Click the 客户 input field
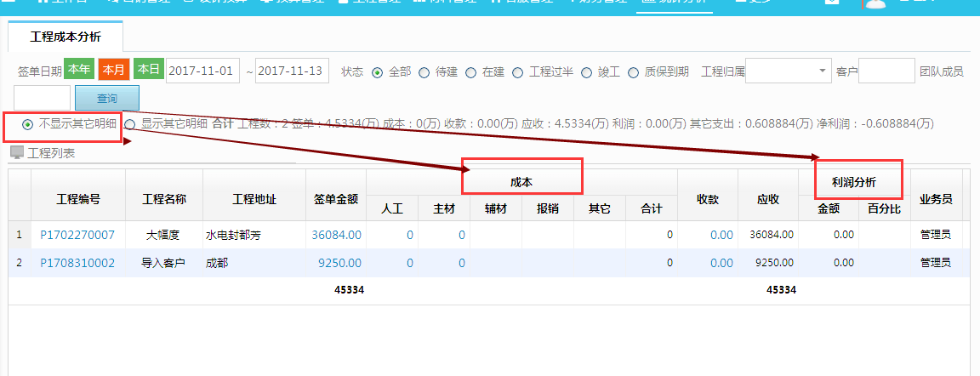The width and height of the screenshot is (980, 376). 886,71
